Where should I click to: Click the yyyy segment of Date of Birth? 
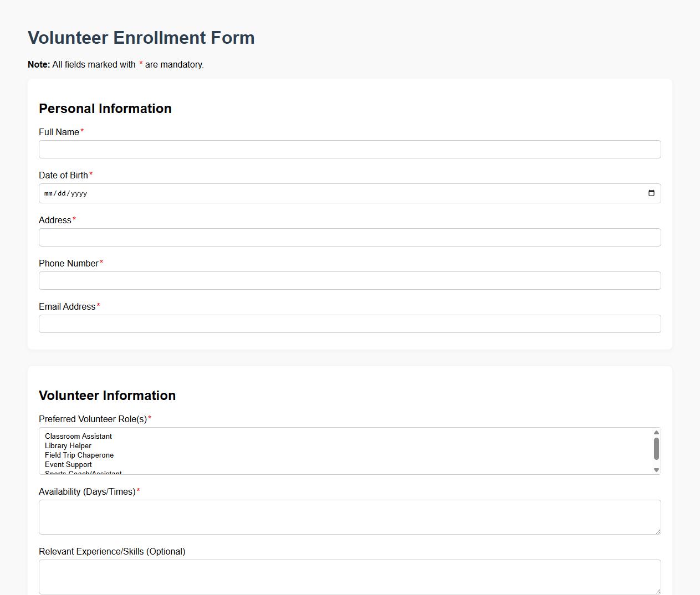click(78, 193)
